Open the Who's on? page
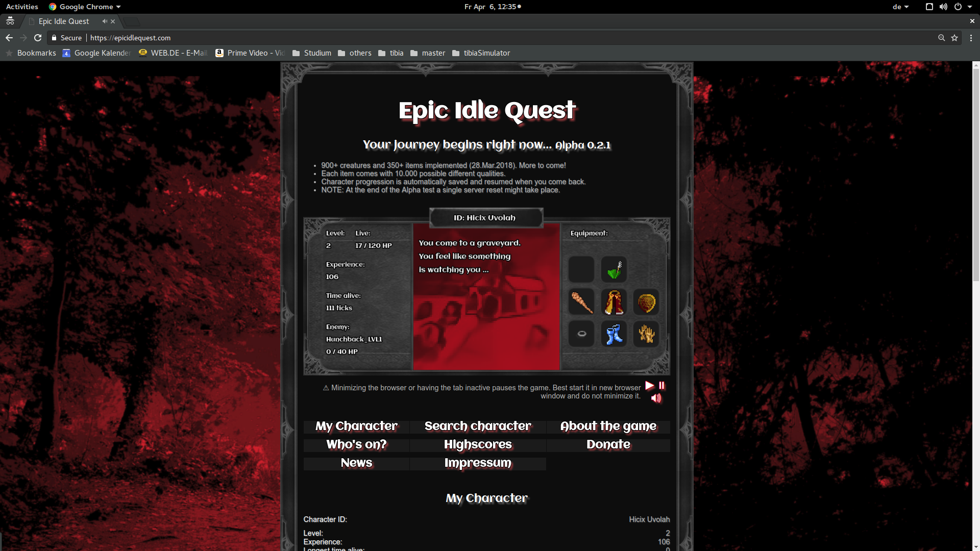Image resolution: width=980 pixels, height=551 pixels. click(x=356, y=444)
